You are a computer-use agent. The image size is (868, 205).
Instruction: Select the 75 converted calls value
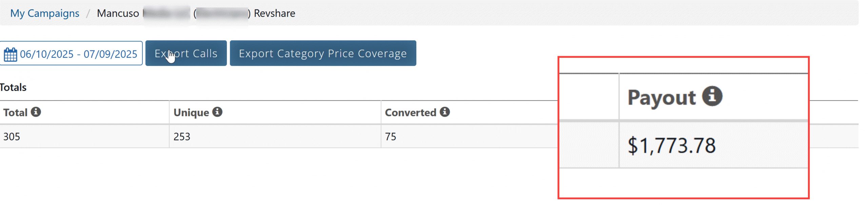(391, 137)
